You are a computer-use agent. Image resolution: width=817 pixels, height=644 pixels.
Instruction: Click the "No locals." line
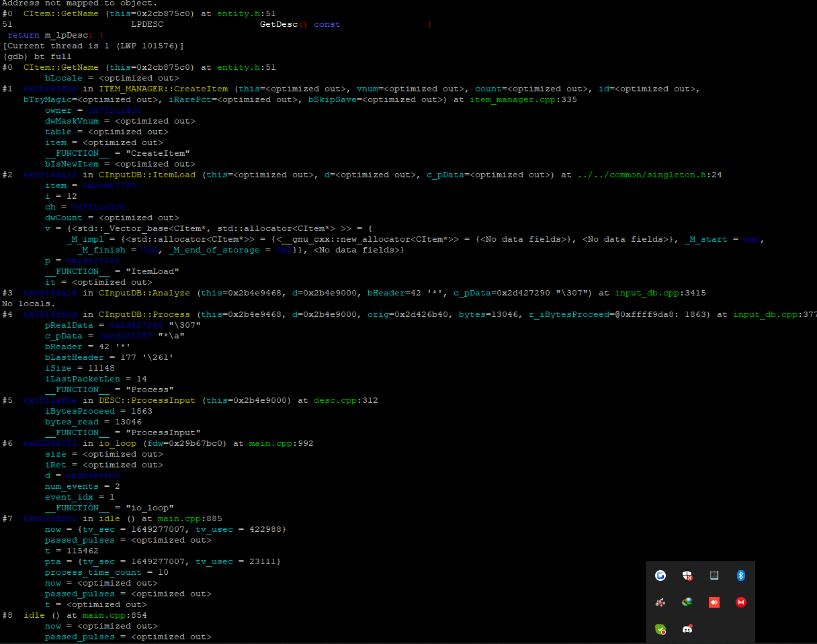(x=29, y=304)
